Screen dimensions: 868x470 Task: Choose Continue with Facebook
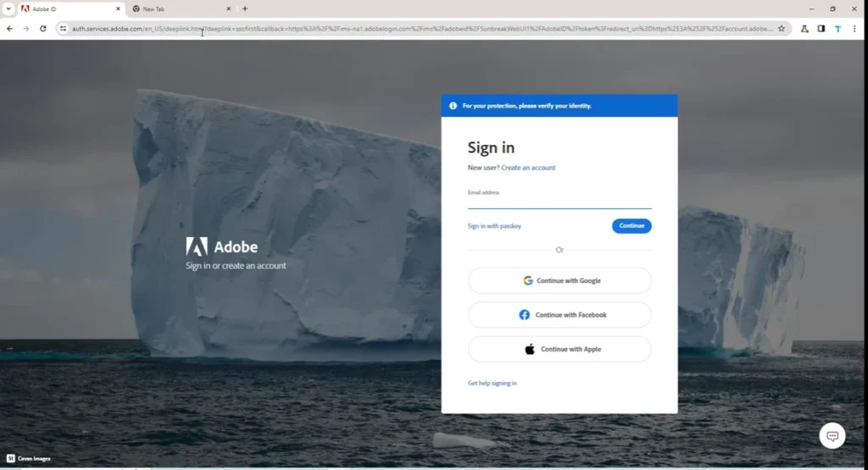(x=559, y=315)
